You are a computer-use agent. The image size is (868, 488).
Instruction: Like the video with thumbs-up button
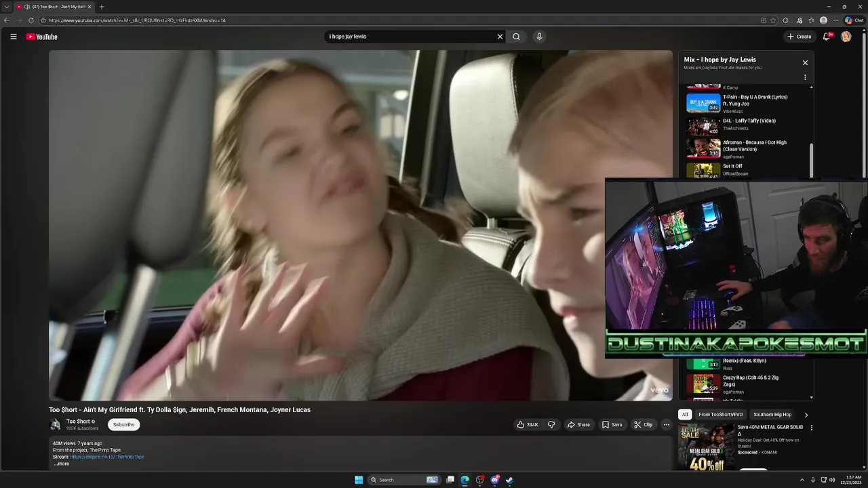click(528, 425)
